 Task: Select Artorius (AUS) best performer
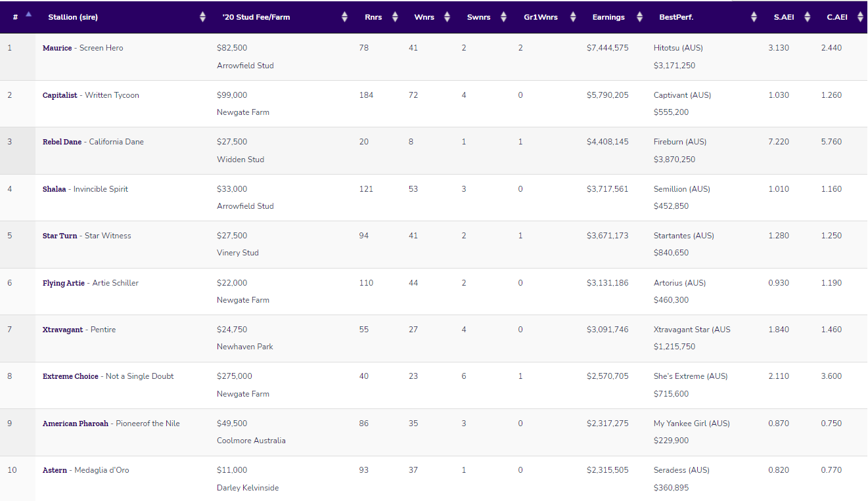(680, 283)
